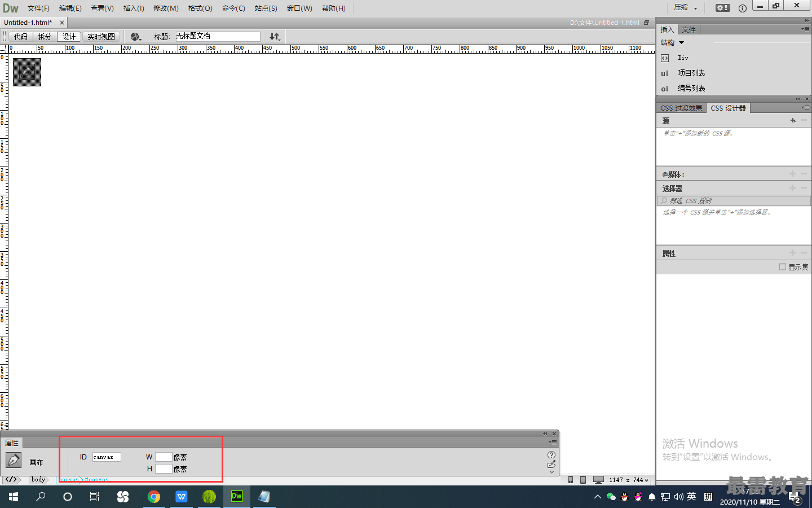Open the CSS designer panel options menu

point(805,107)
